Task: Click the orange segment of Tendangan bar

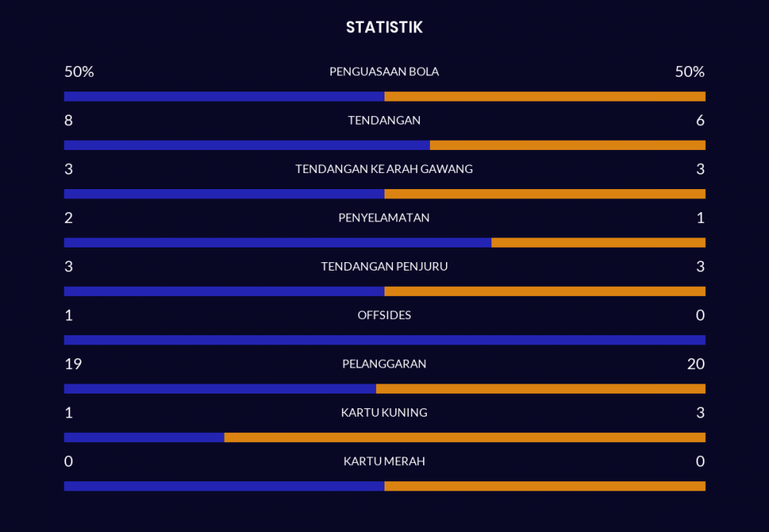Action: [x=568, y=145]
